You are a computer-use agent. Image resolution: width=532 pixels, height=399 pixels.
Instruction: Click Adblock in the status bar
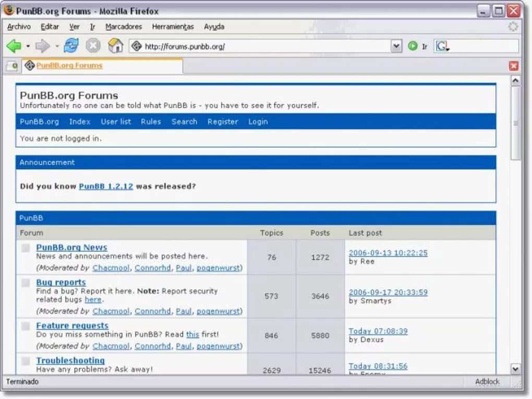click(x=487, y=382)
